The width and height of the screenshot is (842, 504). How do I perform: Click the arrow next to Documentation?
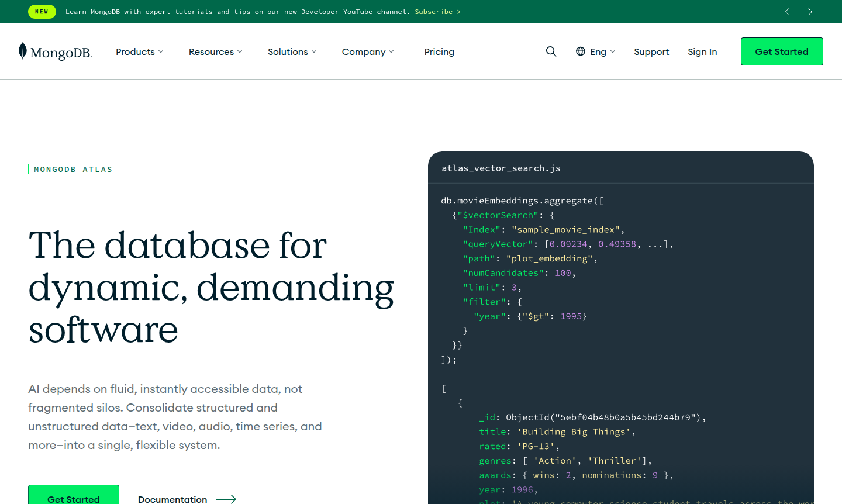pyautogui.click(x=226, y=499)
